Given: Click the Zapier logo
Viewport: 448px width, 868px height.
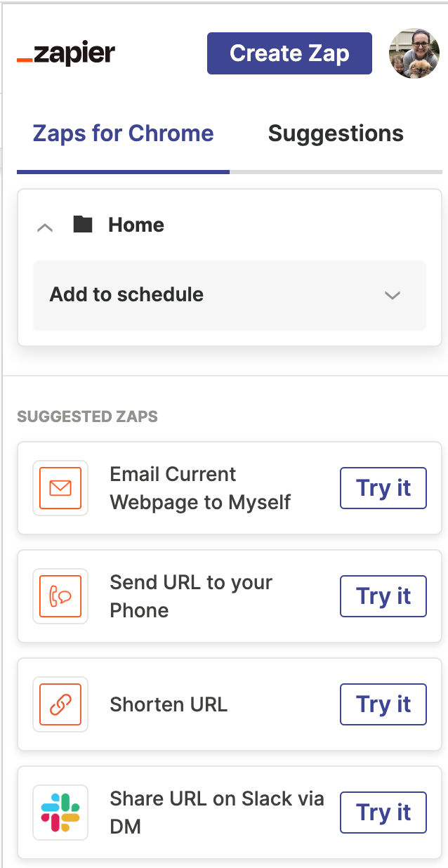Looking at the screenshot, I should (x=66, y=53).
